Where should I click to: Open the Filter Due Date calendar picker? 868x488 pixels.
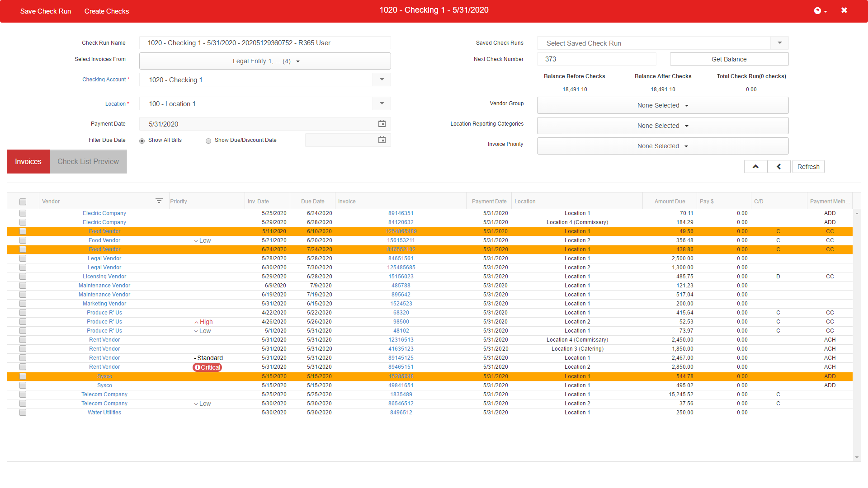pyautogui.click(x=382, y=140)
